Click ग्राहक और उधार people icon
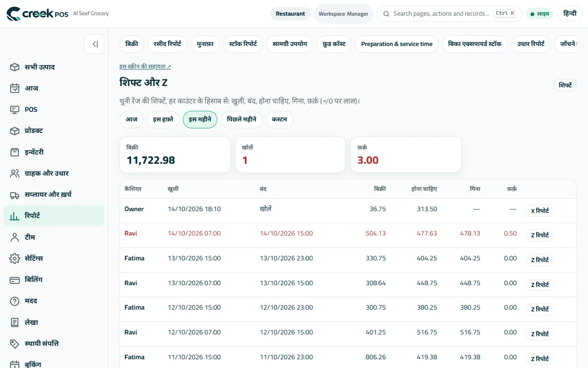The width and height of the screenshot is (588, 368). [15, 173]
